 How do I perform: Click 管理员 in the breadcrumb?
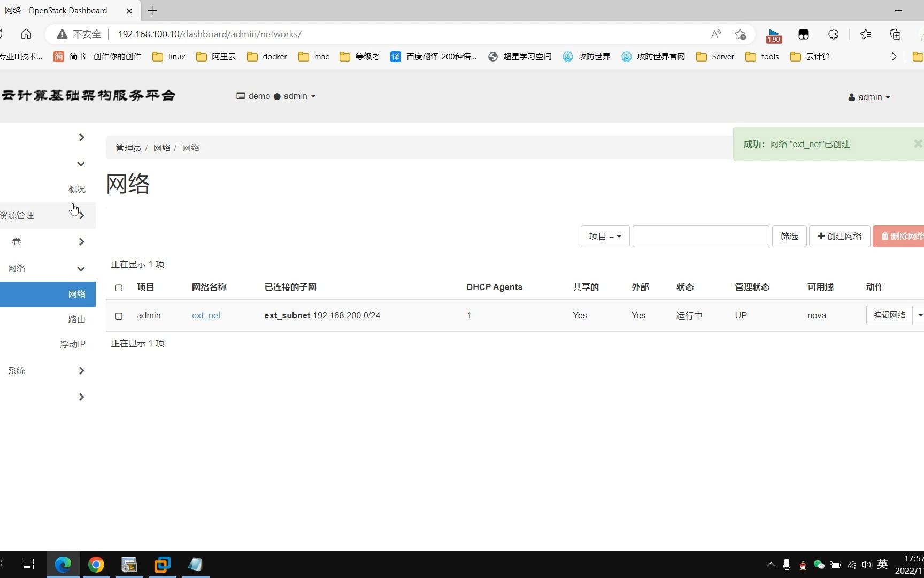[128, 148]
